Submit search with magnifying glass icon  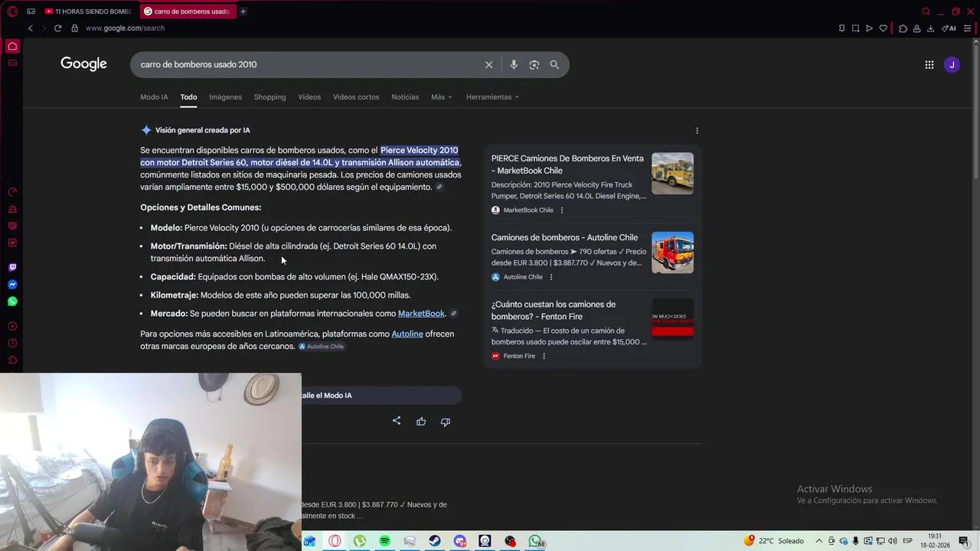[x=554, y=64]
